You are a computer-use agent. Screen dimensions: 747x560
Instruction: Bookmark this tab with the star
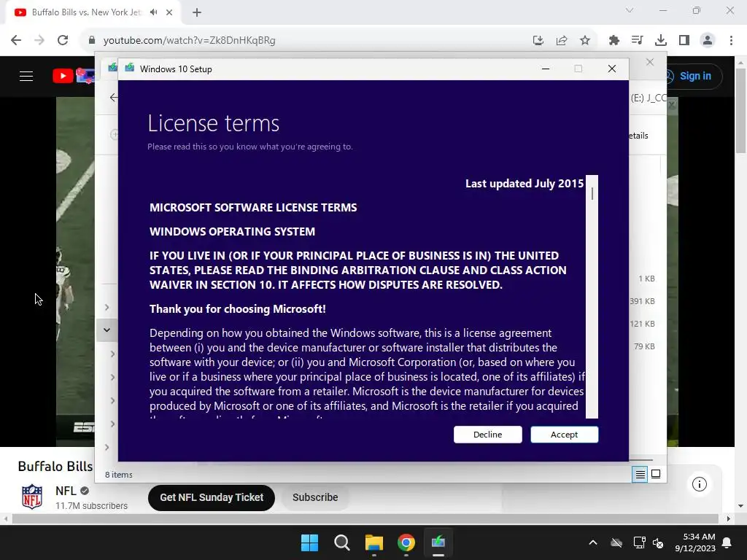point(585,41)
